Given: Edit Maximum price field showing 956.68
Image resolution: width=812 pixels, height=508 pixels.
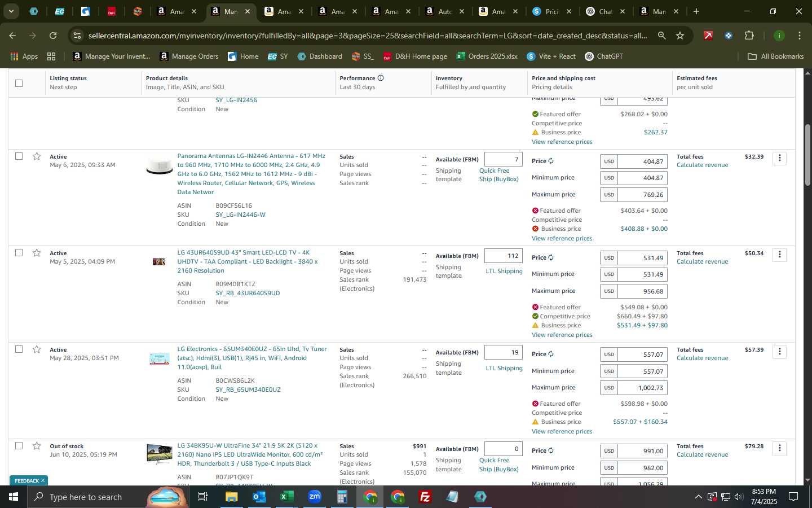Looking at the screenshot, I should pos(642,291).
